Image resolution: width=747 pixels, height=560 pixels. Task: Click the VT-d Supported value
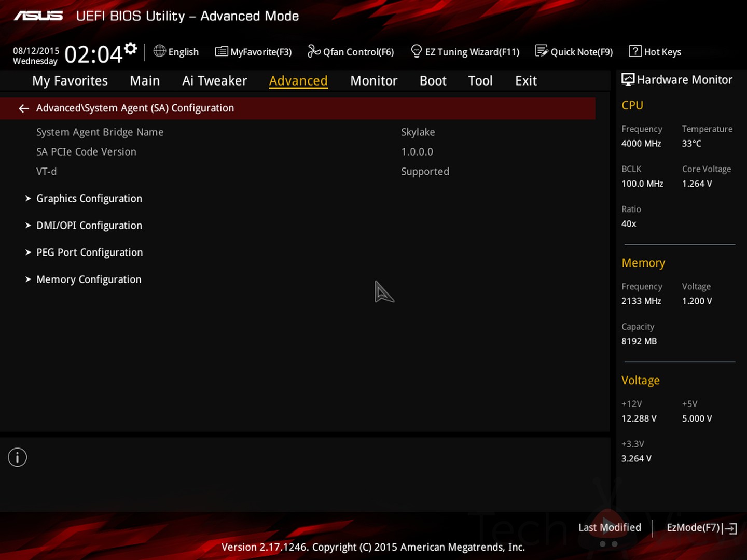click(x=425, y=172)
